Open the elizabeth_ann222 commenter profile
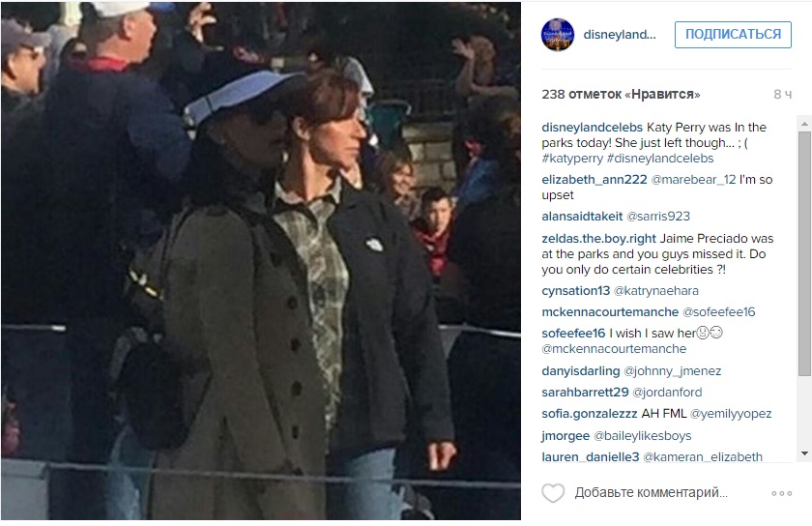812x526 pixels. (594, 179)
